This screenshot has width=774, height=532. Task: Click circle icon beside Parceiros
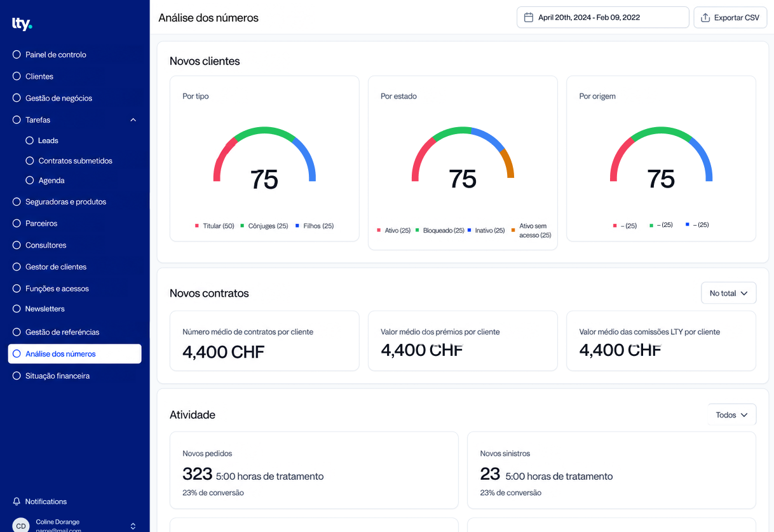17,223
